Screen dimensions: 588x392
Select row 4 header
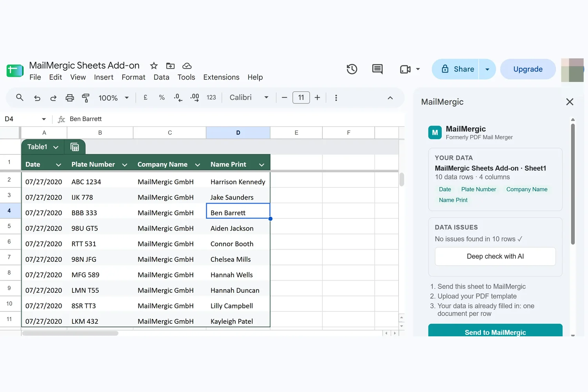click(x=9, y=211)
